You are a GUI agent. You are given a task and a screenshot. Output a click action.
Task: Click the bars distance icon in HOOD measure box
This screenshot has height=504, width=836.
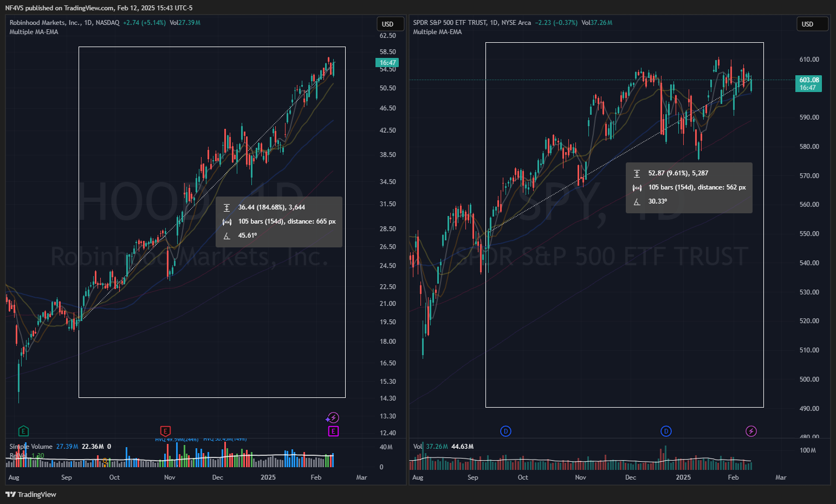(x=227, y=221)
